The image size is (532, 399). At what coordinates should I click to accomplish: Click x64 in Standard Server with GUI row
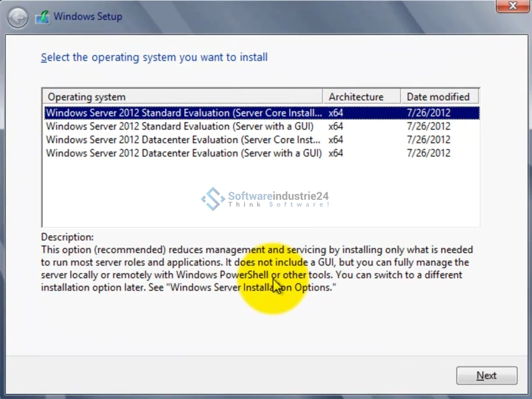336,126
